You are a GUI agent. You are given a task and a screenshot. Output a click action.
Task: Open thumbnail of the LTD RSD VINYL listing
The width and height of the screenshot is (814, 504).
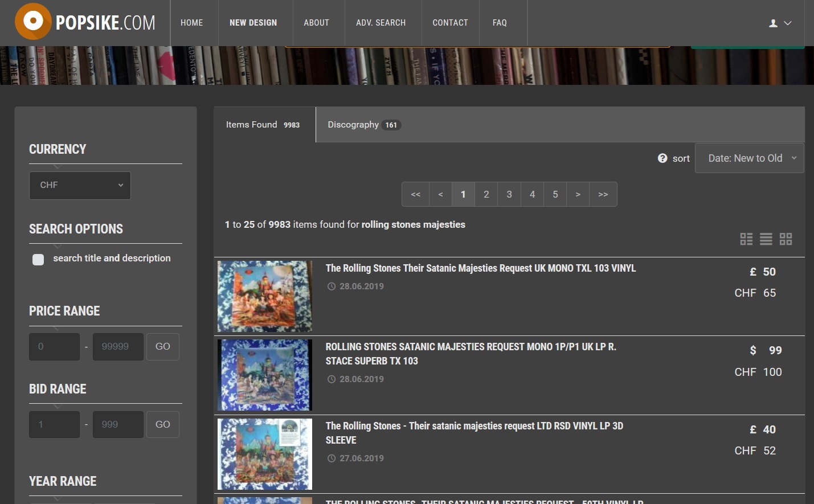click(265, 454)
